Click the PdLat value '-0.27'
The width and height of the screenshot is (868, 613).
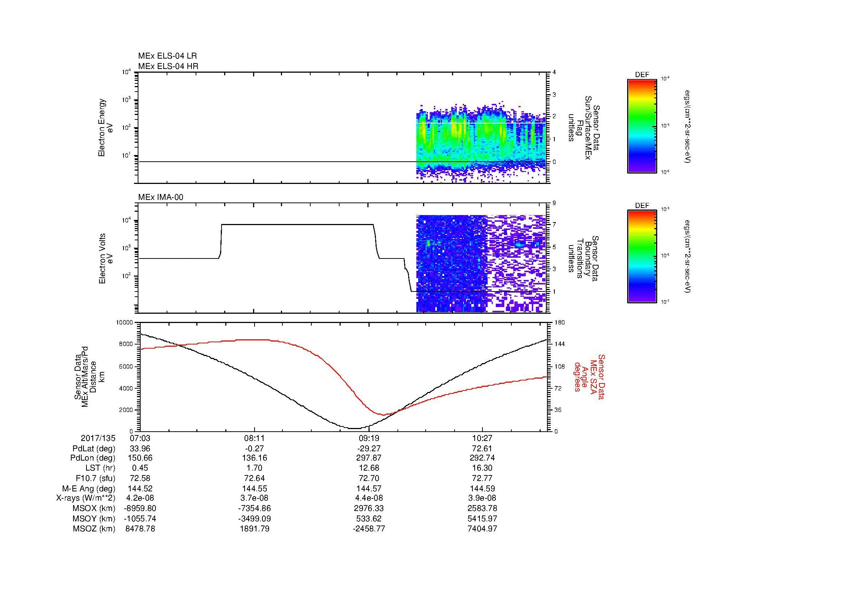pos(255,449)
